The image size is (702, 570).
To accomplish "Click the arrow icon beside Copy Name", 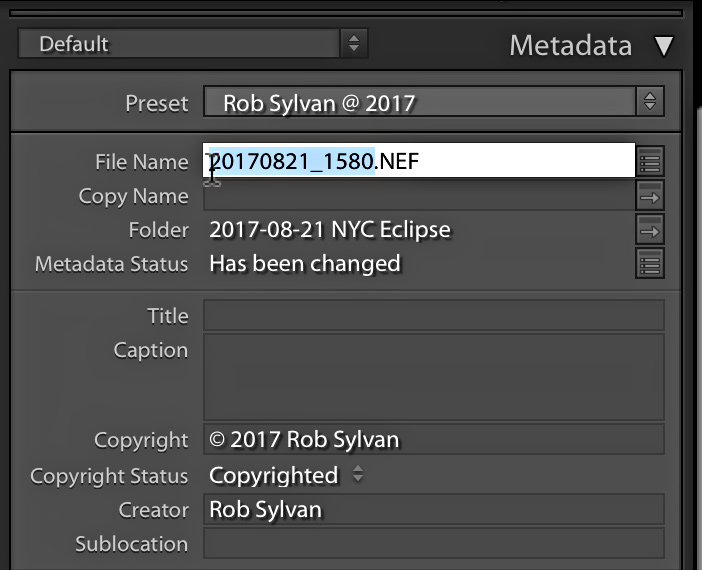I will tap(650, 196).
